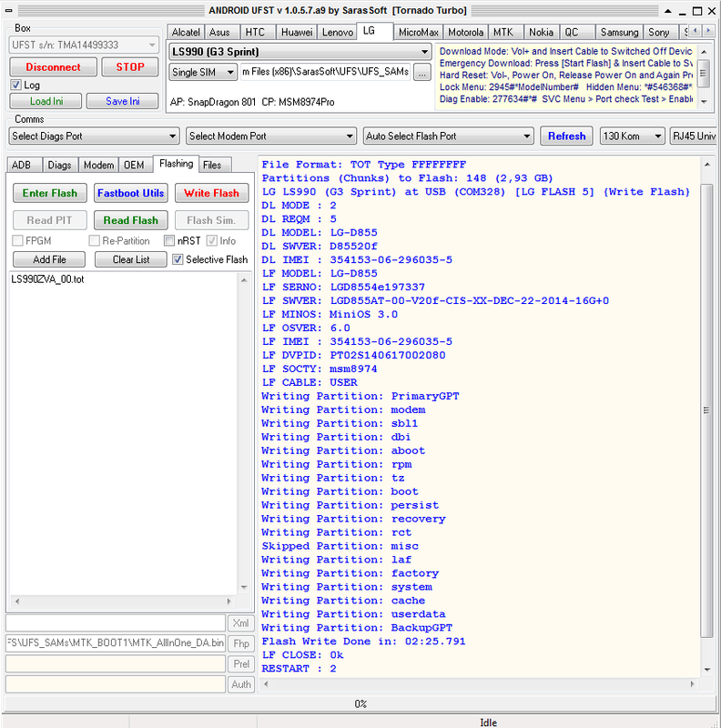Image resolution: width=721 pixels, height=728 pixels.
Task: Click the red Disconnect button
Action: [x=53, y=66]
